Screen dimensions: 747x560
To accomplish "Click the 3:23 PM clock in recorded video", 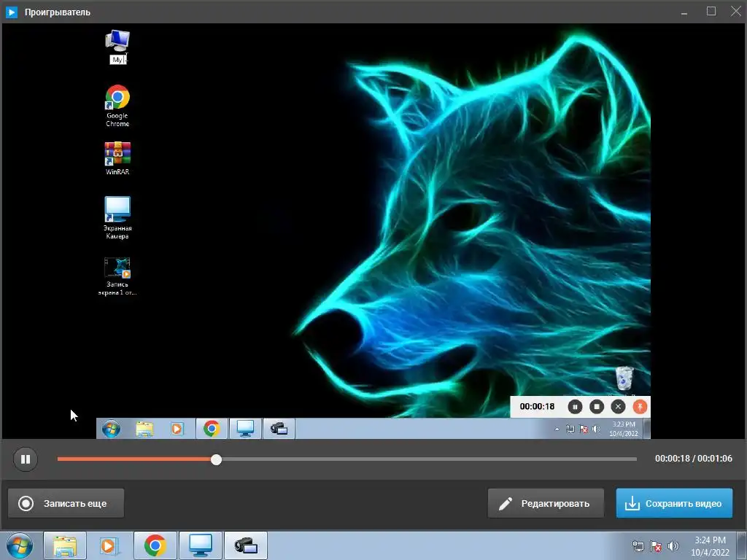I will [624, 429].
